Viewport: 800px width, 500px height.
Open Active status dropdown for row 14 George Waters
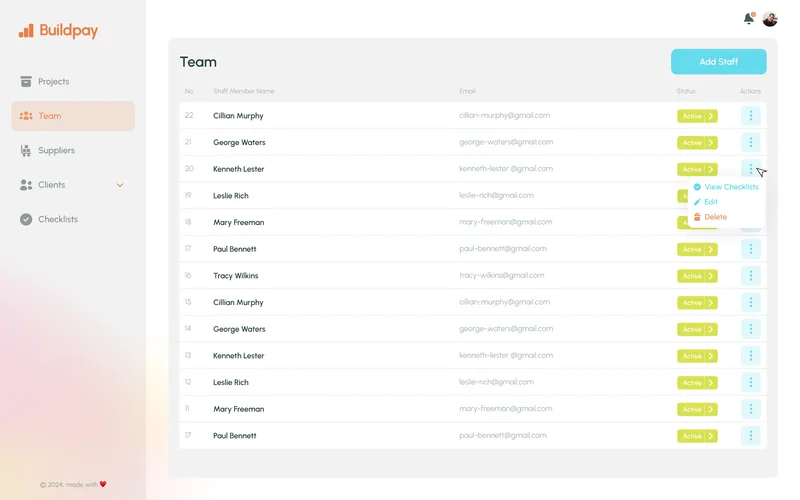(x=697, y=330)
